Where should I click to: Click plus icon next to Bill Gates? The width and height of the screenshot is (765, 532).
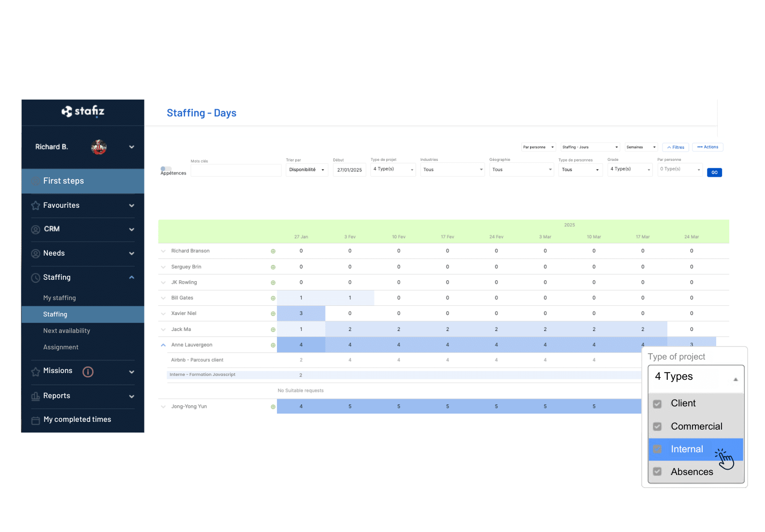click(x=273, y=298)
